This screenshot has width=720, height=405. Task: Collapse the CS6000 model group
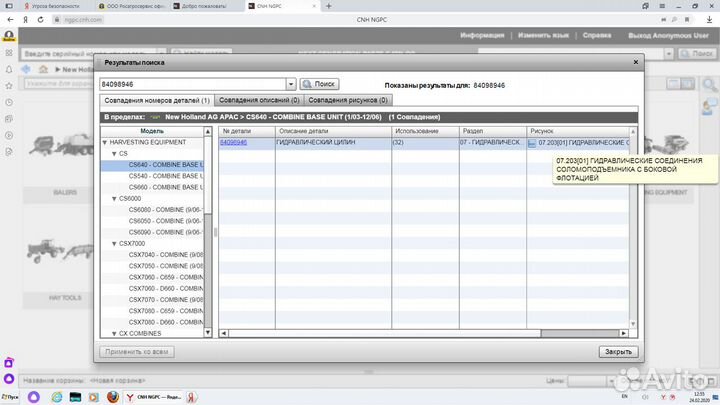tap(113, 198)
